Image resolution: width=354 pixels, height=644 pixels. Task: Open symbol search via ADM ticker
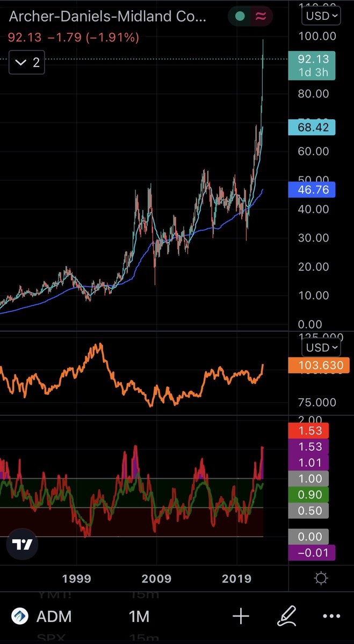click(54, 617)
